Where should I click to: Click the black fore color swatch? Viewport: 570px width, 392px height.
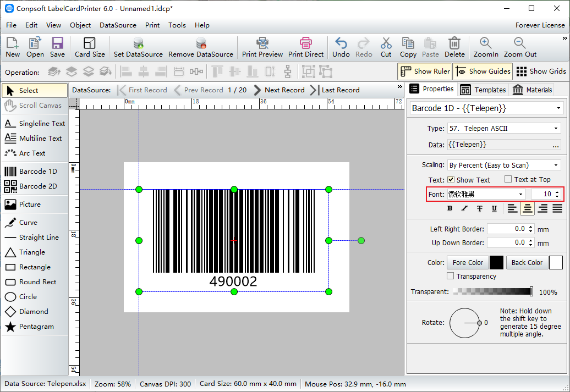(497, 262)
